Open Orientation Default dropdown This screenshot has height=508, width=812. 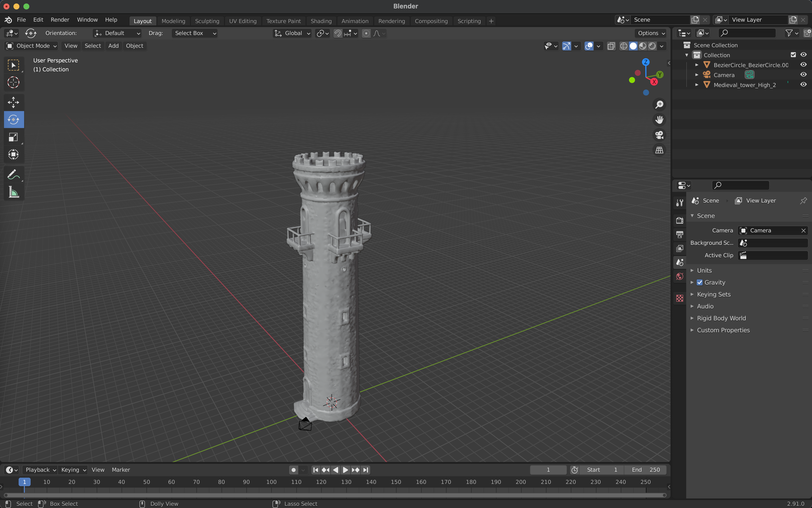tap(117, 33)
